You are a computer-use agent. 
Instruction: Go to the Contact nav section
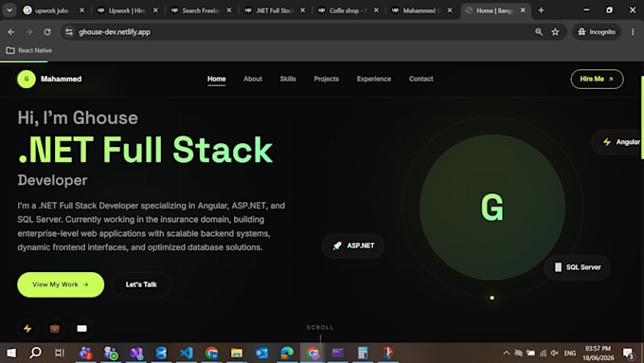[421, 79]
